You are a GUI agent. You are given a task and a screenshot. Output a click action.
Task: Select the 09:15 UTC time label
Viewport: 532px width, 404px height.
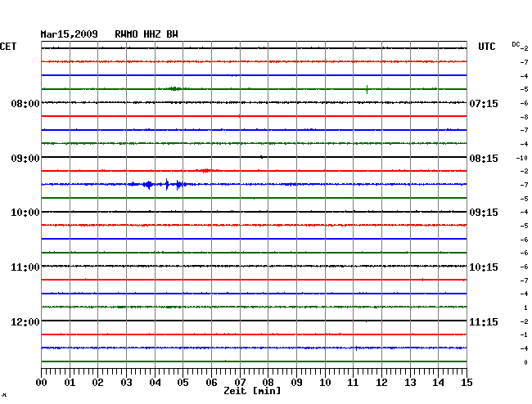pyautogui.click(x=484, y=213)
